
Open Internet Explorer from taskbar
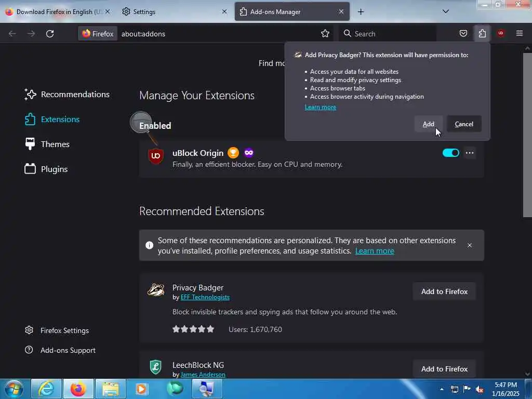pos(46,389)
